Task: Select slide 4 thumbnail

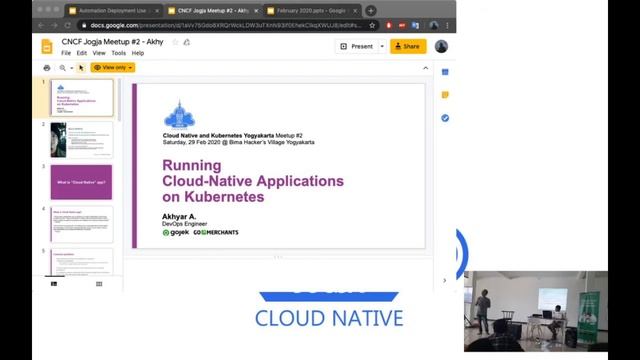Action: tap(82, 224)
